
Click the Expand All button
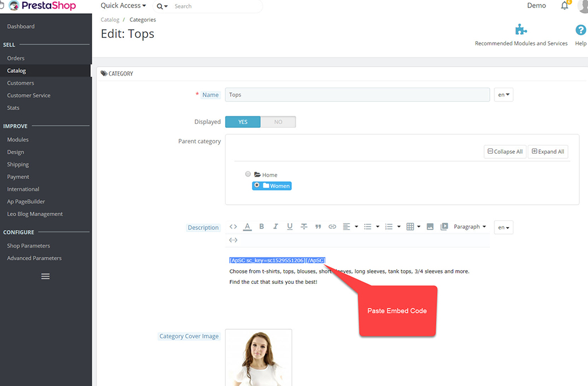pos(548,151)
